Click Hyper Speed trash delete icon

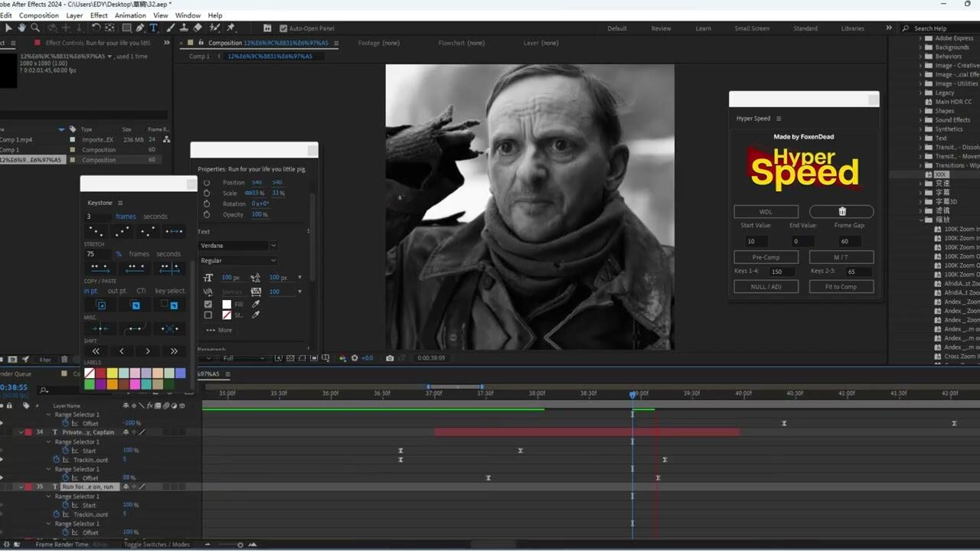click(841, 211)
